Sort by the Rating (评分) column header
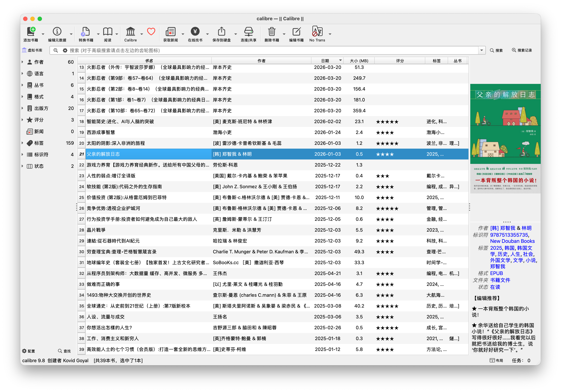This screenshot has height=392, width=561. pos(400,61)
